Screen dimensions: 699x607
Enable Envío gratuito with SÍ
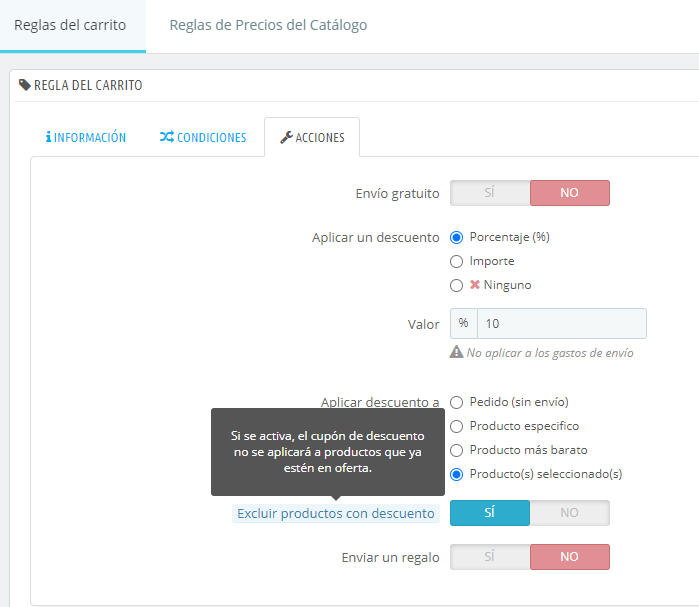click(x=490, y=193)
